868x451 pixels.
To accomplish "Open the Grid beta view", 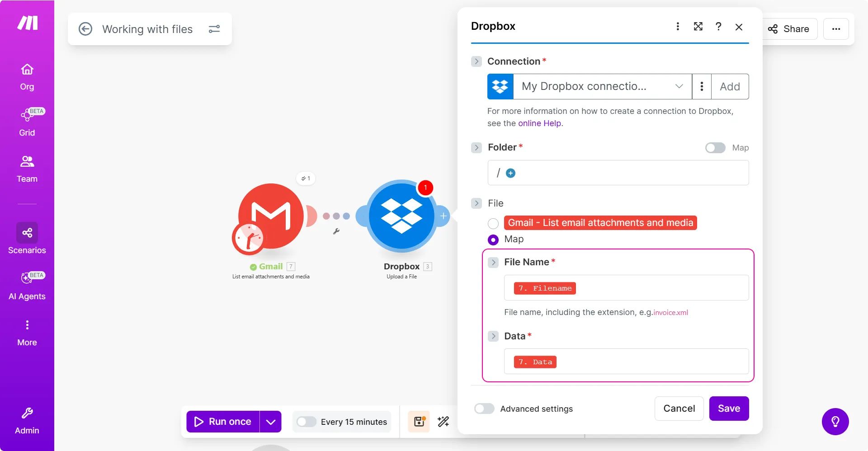I will coord(27,122).
